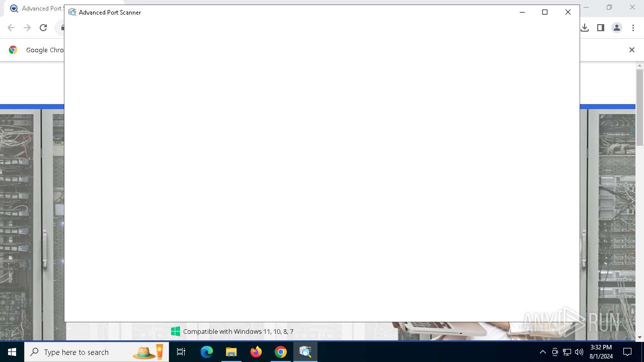Restore down the Chrome window
This screenshot has width=644, height=362.
tap(609, 8)
